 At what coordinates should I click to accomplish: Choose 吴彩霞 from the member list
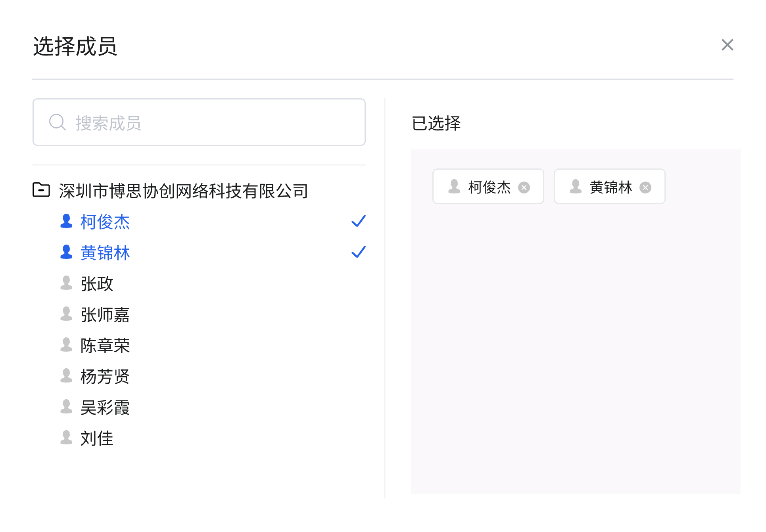pyautogui.click(x=105, y=408)
